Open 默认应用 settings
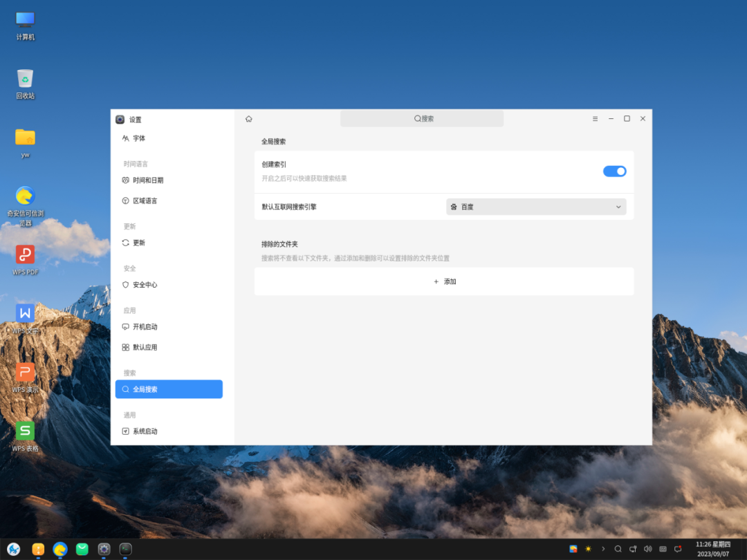This screenshot has height=560, width=747. pos(145,348)
